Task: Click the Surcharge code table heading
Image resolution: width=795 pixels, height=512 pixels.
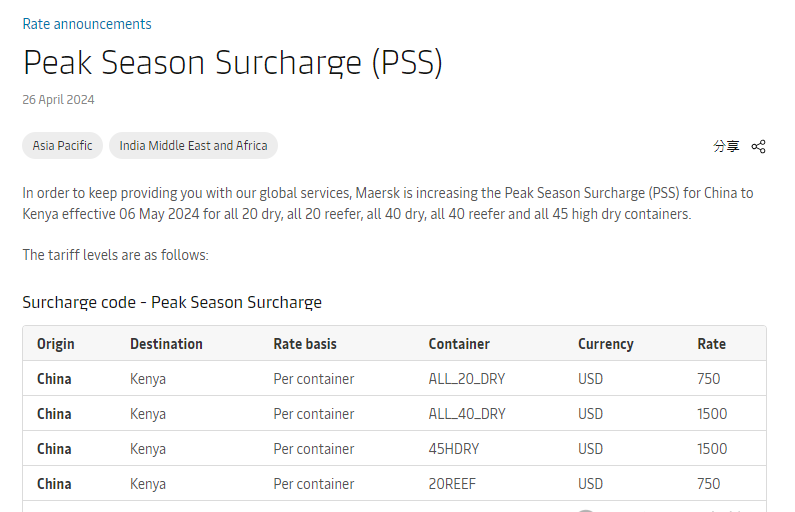Action: 172,302
